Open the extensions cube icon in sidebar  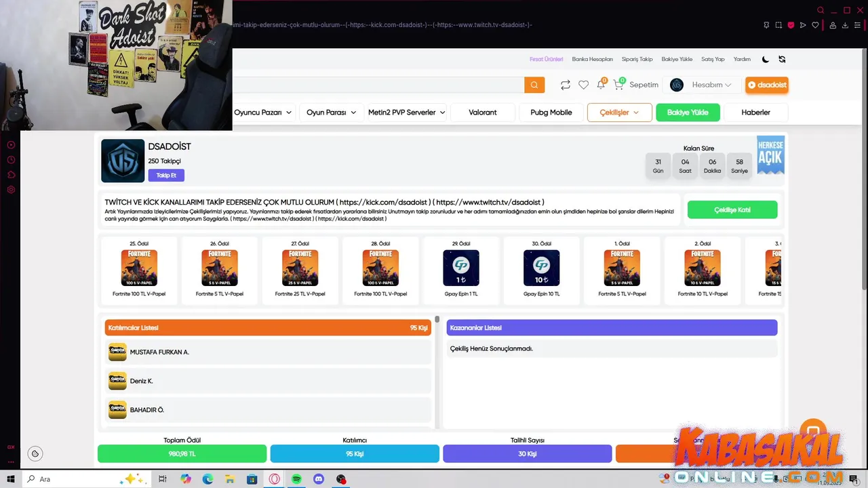click(x=11, y=175)
